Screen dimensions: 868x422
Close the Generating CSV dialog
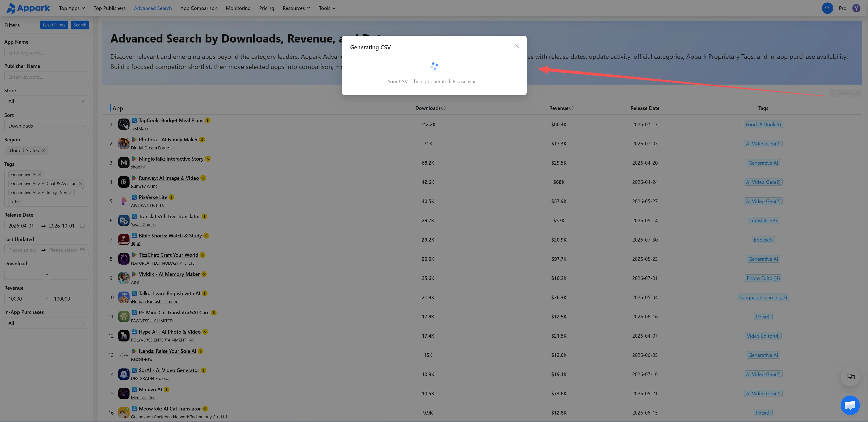click(x=517, y=45)
